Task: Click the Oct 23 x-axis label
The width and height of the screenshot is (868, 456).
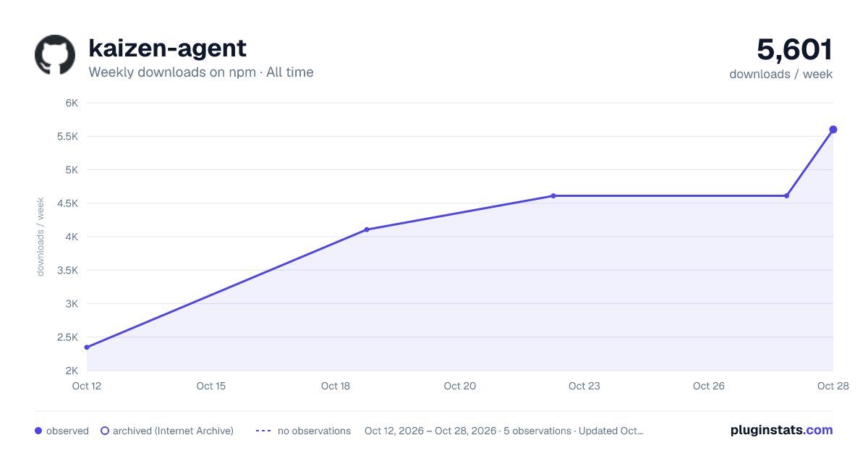Action: (584, 386)
